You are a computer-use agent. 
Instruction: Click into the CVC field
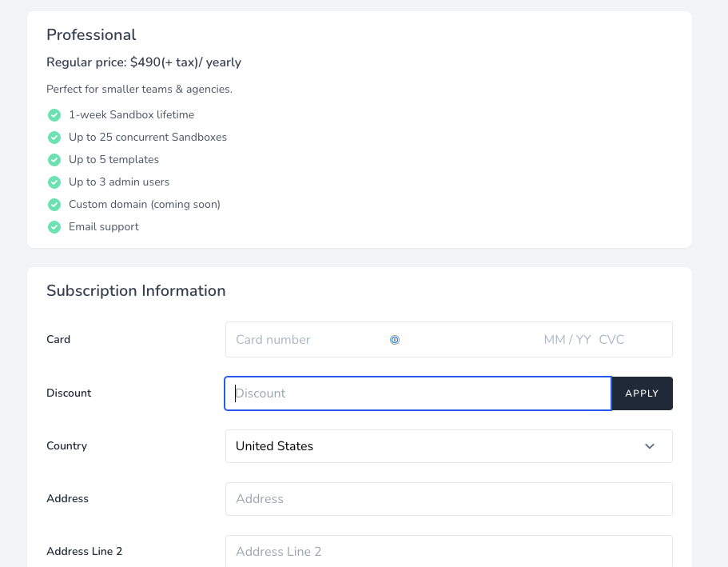point(612,340)
